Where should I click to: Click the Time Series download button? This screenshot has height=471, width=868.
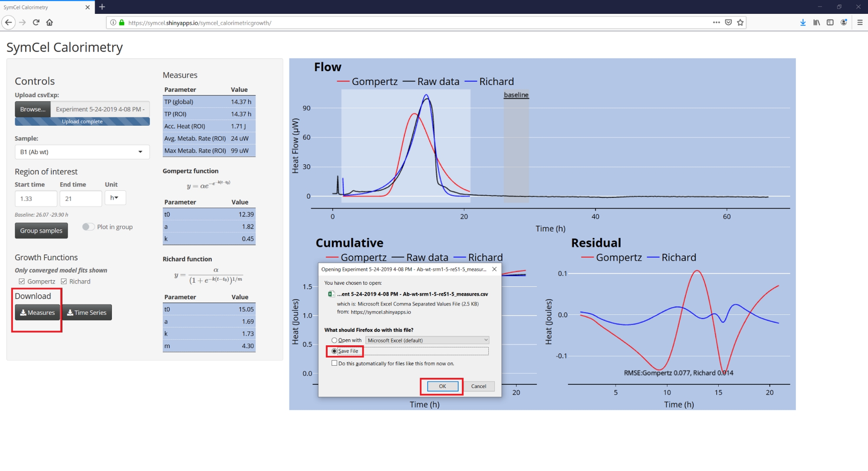[87, 313]
